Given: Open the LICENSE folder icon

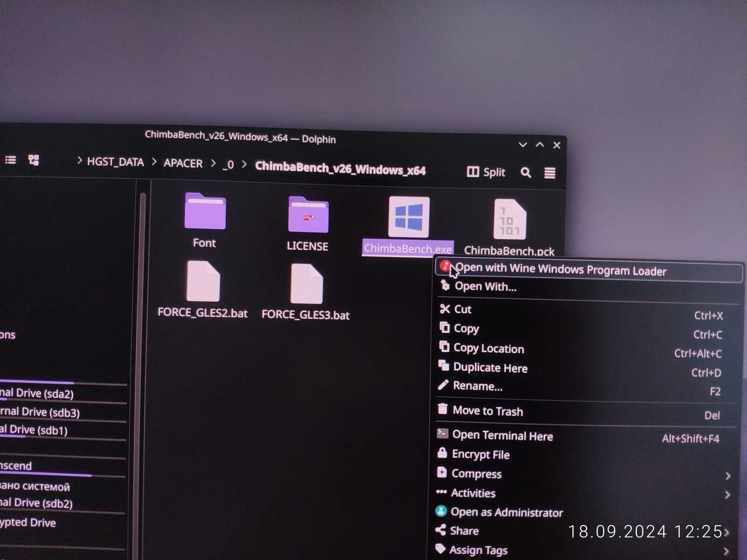Looking at the screenshot, I should click(x=308, y=215).
